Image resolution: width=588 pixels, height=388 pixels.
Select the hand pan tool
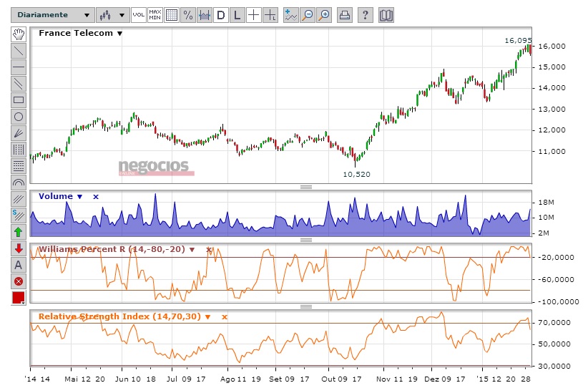coord(19,34)
